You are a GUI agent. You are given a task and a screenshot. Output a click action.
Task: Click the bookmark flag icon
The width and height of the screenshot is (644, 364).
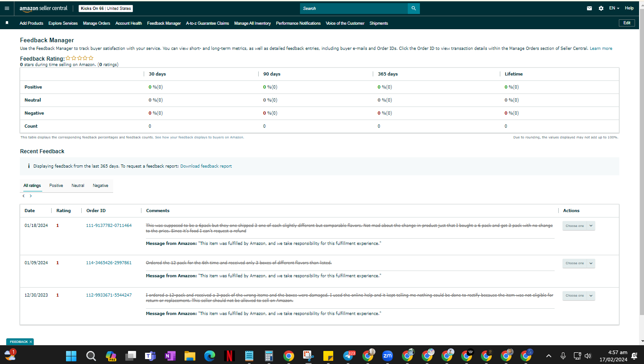tap(7, 23)
